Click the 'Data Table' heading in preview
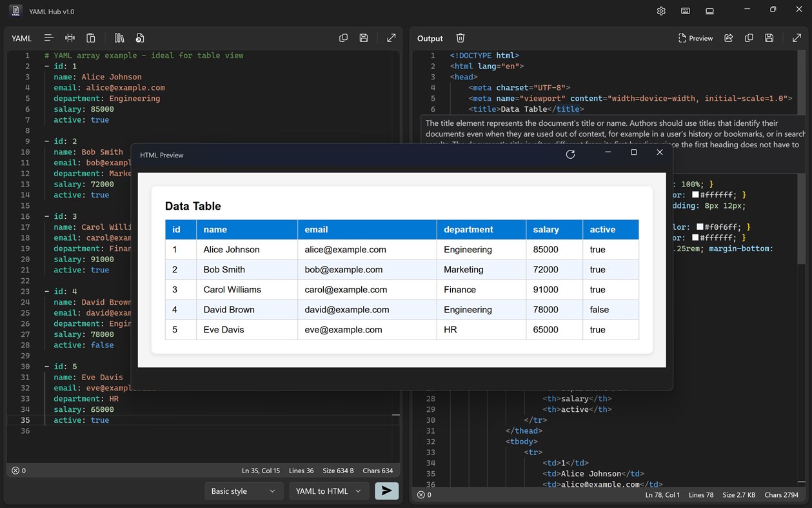Screen dimensions: 812x508 coord(193,207)
